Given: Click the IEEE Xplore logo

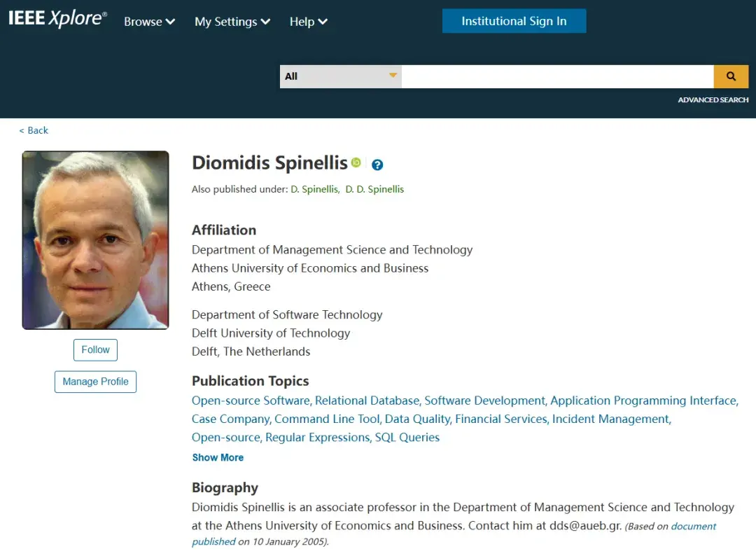Looking at the screenshot, I should pos(57,19).
